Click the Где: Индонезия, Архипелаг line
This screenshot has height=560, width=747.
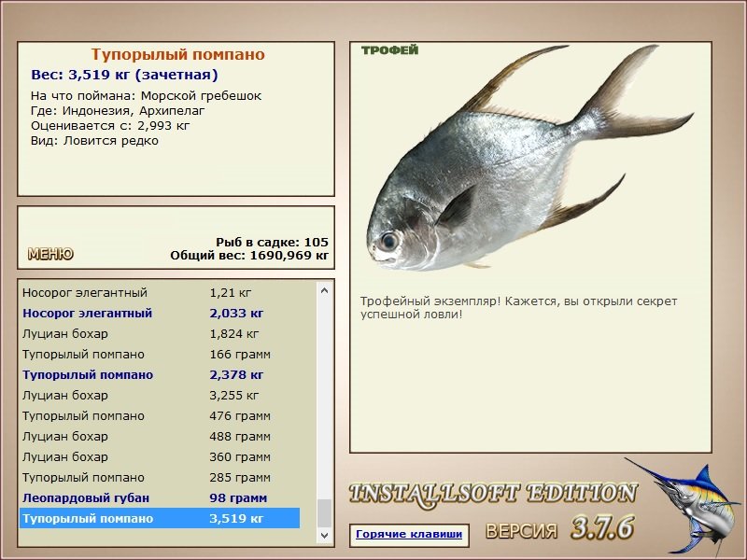pos(118,111)
